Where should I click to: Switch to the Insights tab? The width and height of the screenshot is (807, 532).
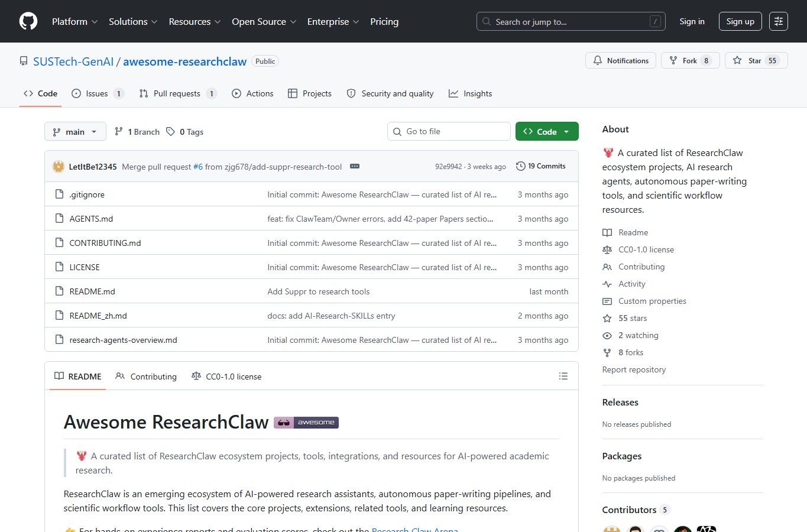tap(470, 93)
